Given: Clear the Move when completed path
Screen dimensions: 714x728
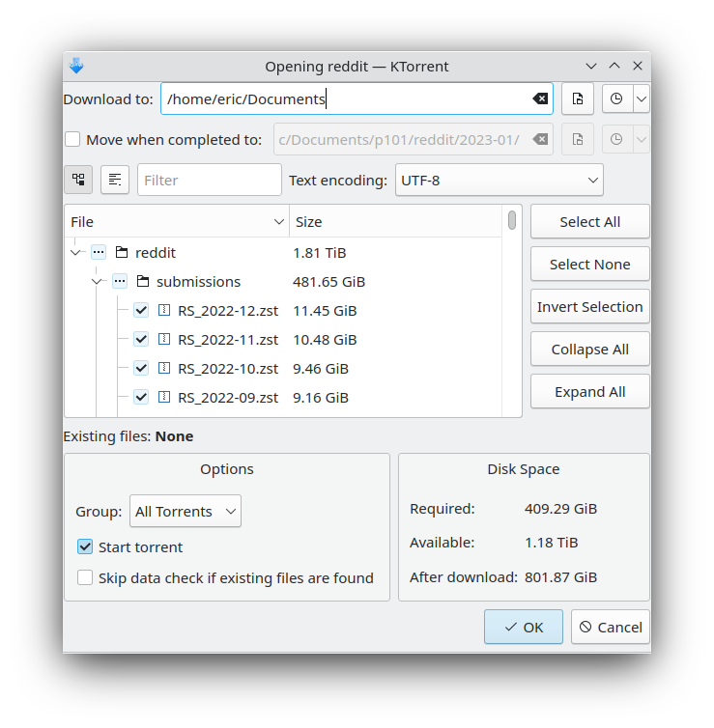Looking at the screenshot, I should coord(540,139).
